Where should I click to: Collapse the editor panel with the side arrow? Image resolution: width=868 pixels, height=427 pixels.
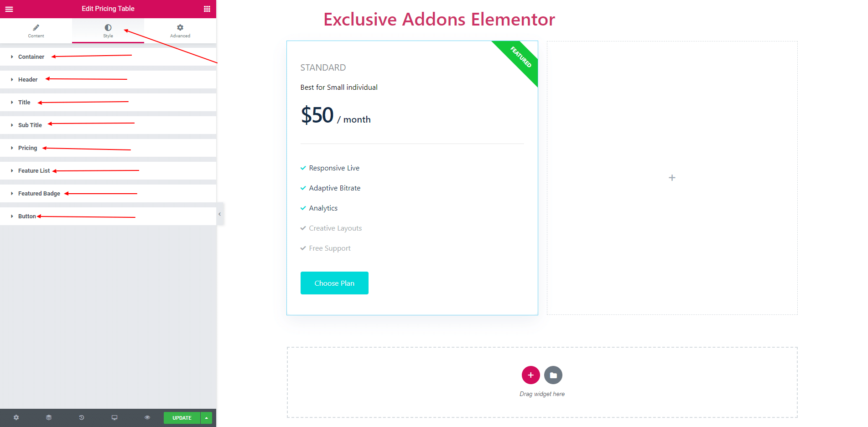pos(220,214)
